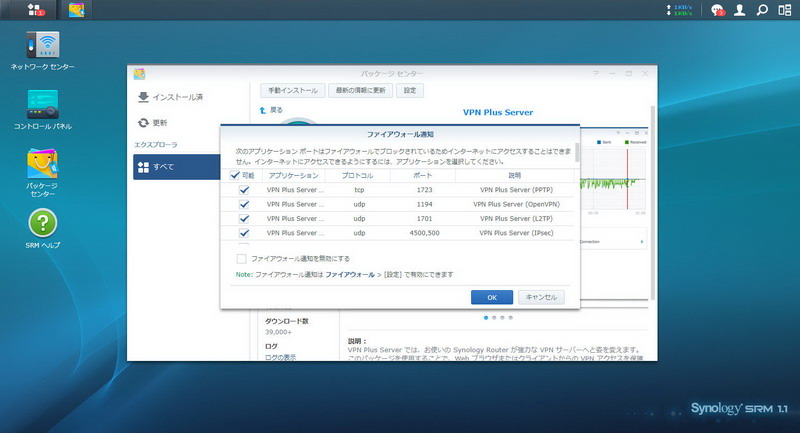Screen dimensions: 800x433
Task: Click the Package Center help question mark
Action: pyautogui.click(x=596, y=74)
